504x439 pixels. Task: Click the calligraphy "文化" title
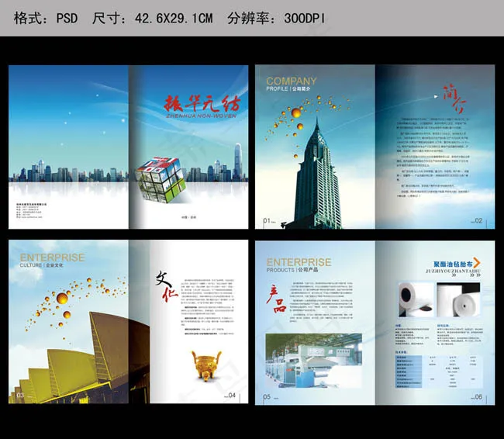coord(166,286)
